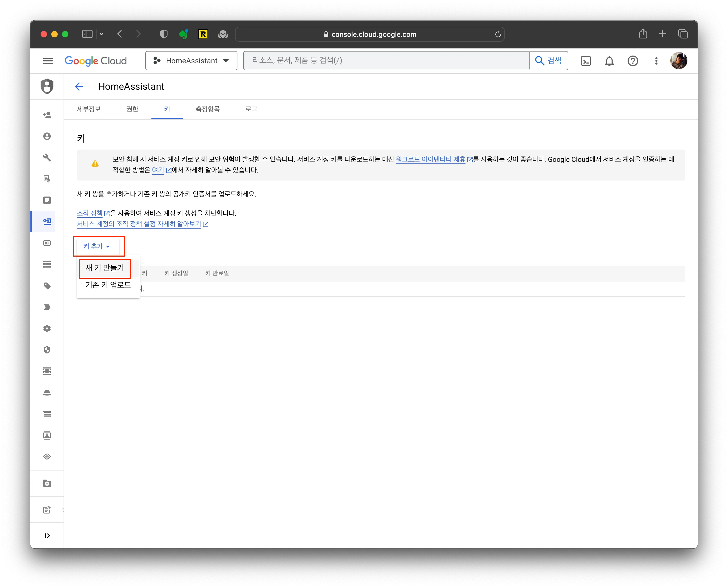The width and height of the screenshot is (728, 588).
Task: Click the IAM shield product icon
Action: [47, 86]
